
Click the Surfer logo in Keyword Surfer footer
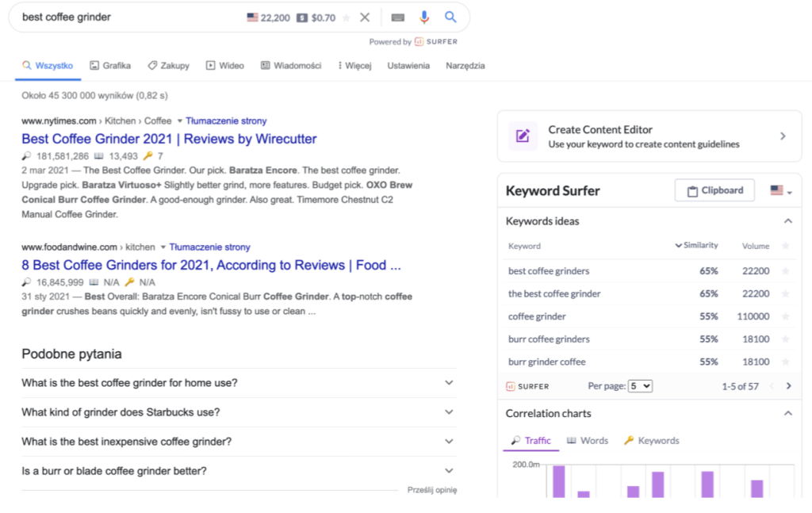coord(527,386)
